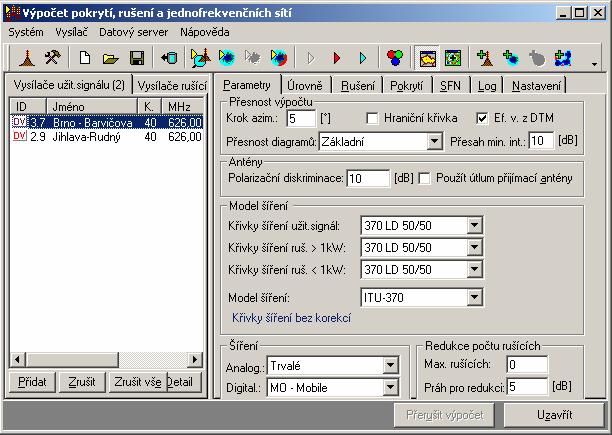Create a new blank document
This screenshot has width=612, height=435.
(85, 58)
